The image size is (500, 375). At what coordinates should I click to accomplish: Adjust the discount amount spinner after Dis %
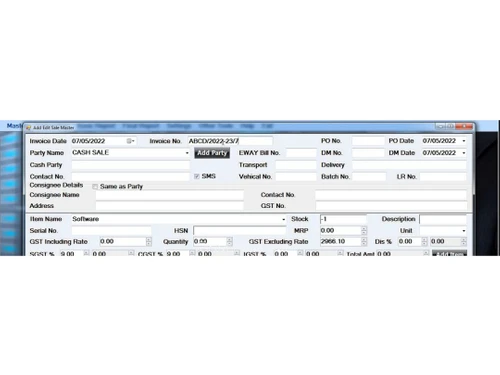[463, 242]
